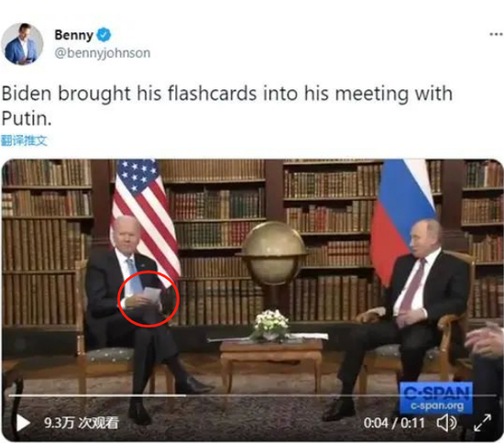Expand the video to fullscreen

(x=482, y=423)
